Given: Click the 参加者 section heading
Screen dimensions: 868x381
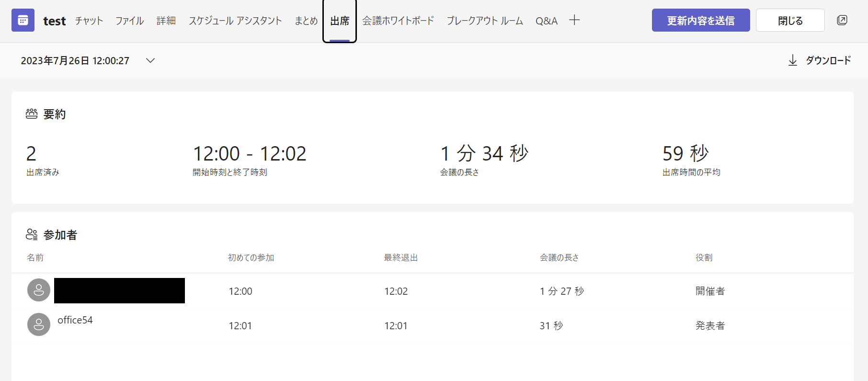Looking at the screenshot, I should [x=60, y=235].
